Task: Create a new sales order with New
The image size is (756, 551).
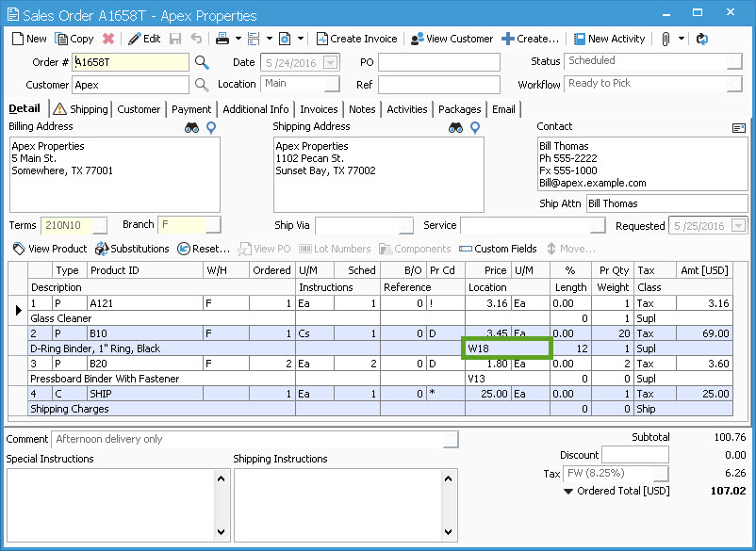Action: pyautogui.click(x=29, y=39)
